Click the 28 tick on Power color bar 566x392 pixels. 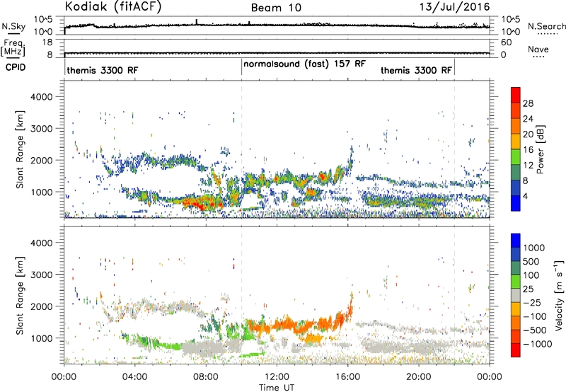point(528,103)
